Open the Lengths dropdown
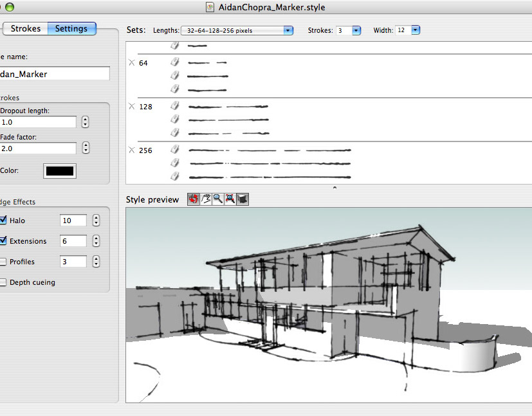This screenshot has height=416, width=532. (x=237, y=30)
